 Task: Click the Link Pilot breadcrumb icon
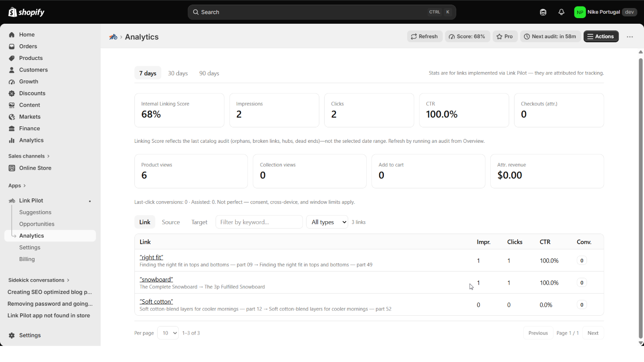pyautogui.click(x=113, y=37)
